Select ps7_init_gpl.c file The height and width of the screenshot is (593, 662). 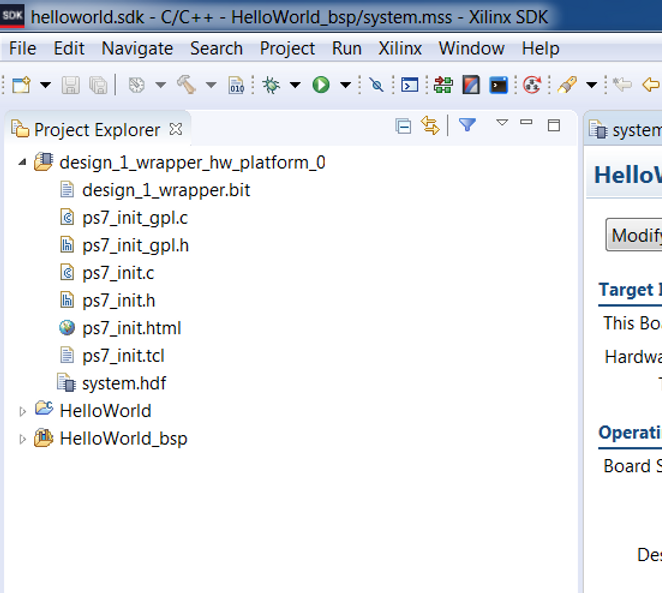click(135, 218)
